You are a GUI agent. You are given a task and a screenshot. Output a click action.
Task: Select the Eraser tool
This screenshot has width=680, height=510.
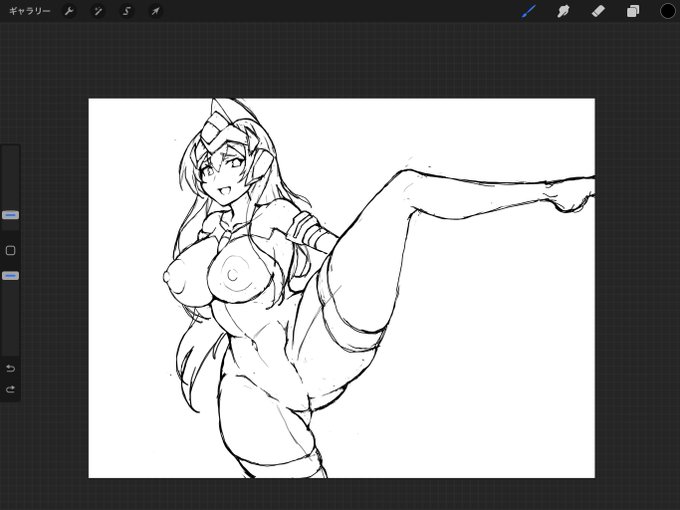pyautogui.click(x=598, y=11)
